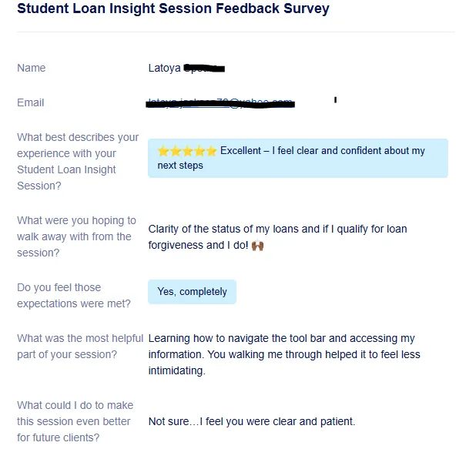Click the blacked-out last name redaction

coord(204,69)
